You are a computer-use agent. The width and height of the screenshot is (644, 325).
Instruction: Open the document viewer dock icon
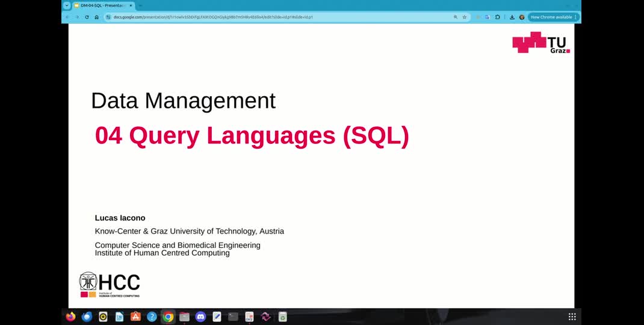pyautogui.click(x=249, y=317)
